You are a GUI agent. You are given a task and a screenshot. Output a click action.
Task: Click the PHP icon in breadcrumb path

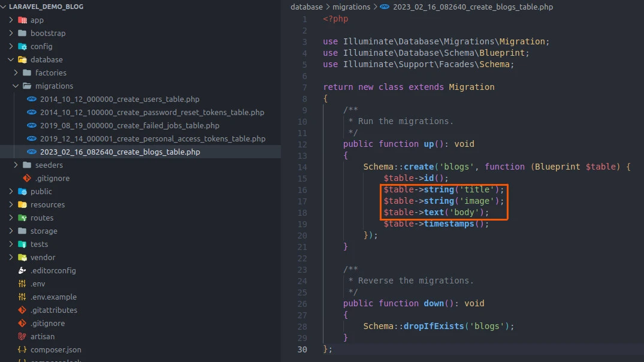coord(385,7)
